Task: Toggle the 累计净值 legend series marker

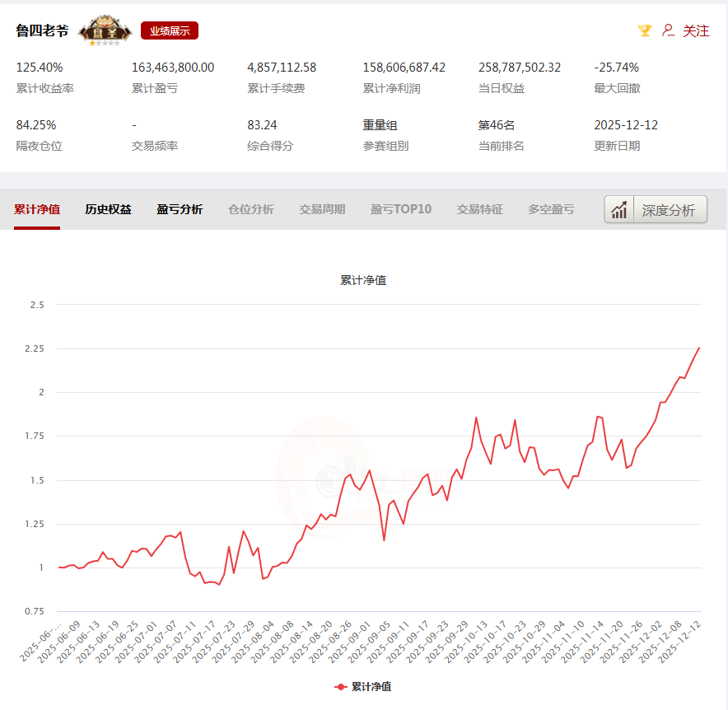Action: [x=341, y=686]
